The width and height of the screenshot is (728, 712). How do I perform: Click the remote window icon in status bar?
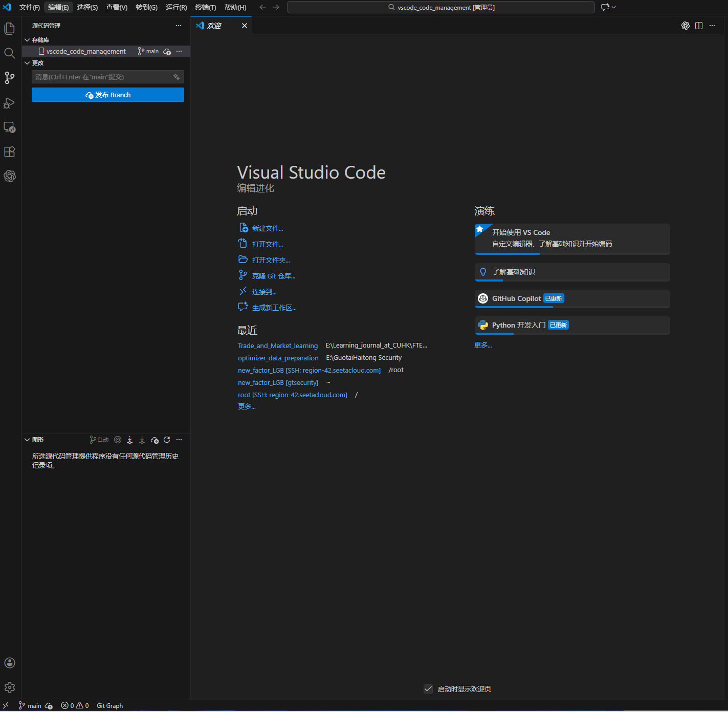click(6, 705)
